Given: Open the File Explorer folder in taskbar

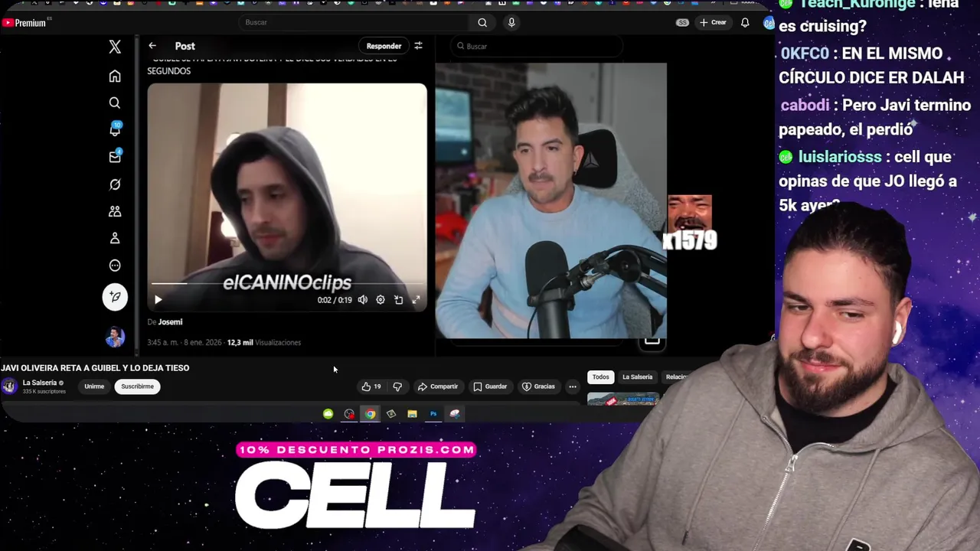Looking at the screenshot, I should pos(412,414).
